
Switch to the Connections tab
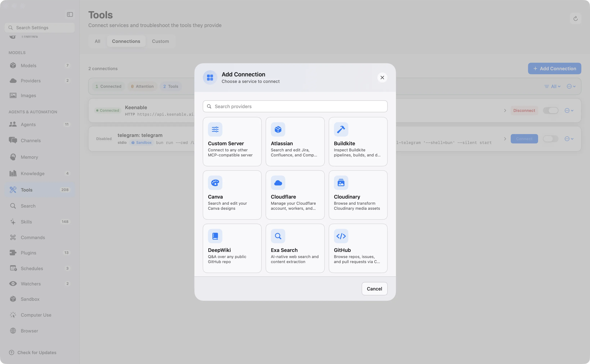pyautogui.click(x=126, y=41)
